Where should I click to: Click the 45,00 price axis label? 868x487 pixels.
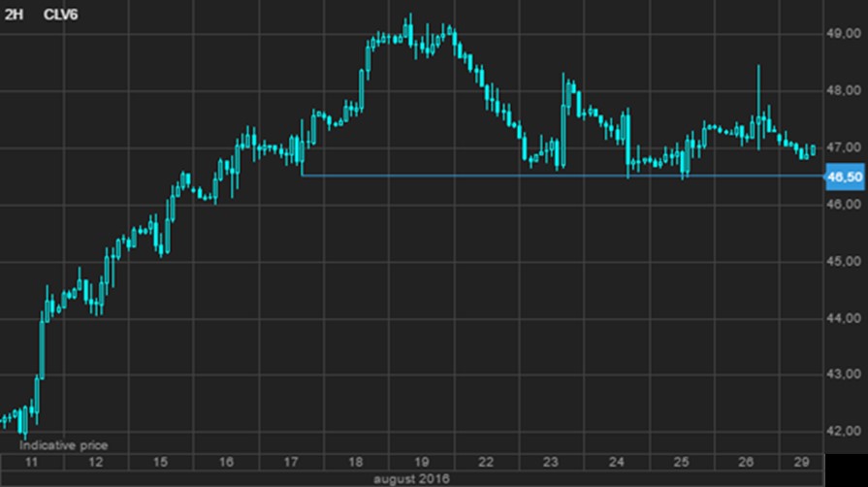(x=844, y=262)
